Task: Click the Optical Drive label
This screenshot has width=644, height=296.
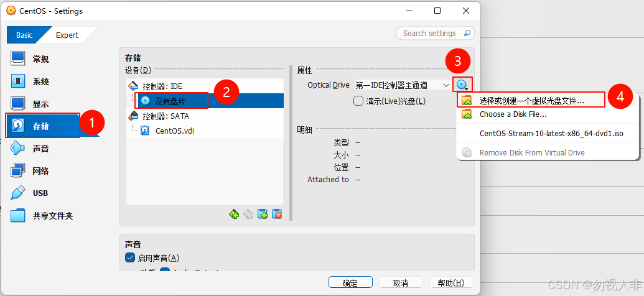Action: (328, 85)
